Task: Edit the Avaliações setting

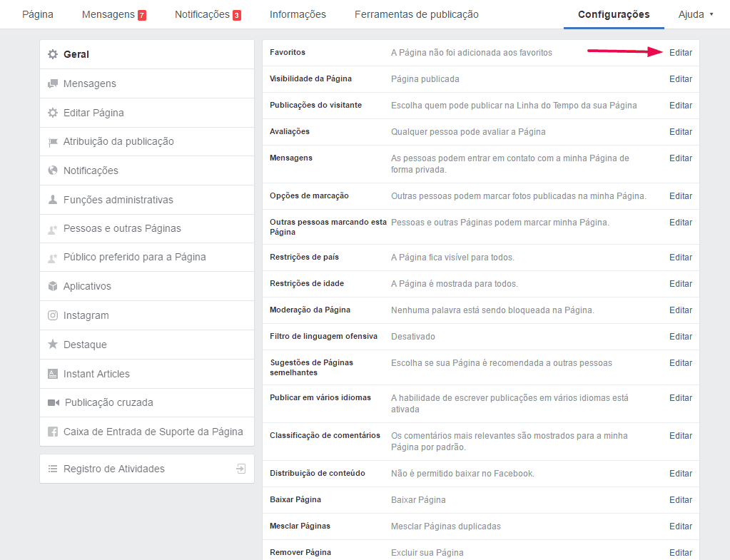Action: click(x=681, y=132)
